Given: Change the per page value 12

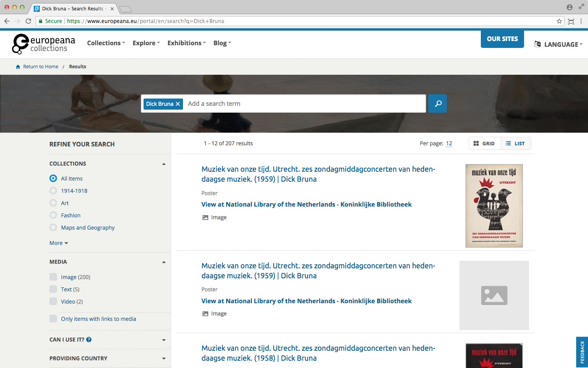Looking at the screenshot, I should click(x=449, y=143).
